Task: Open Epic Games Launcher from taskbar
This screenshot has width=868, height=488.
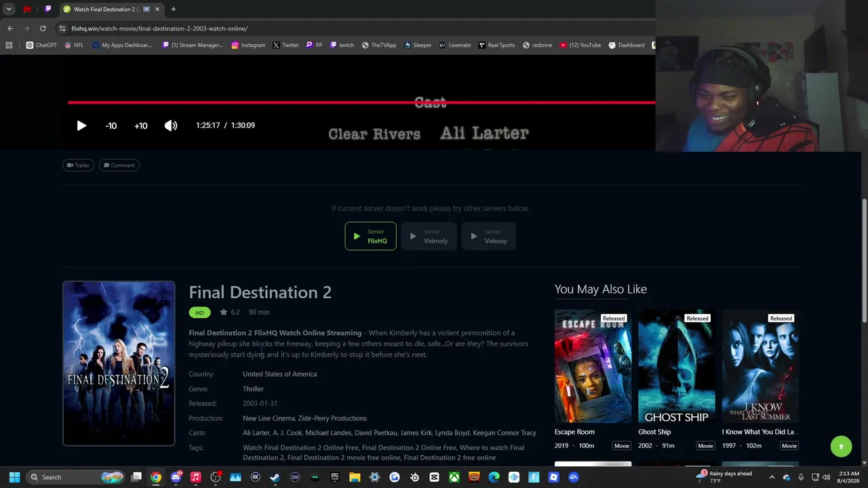Action: [335, 477]
